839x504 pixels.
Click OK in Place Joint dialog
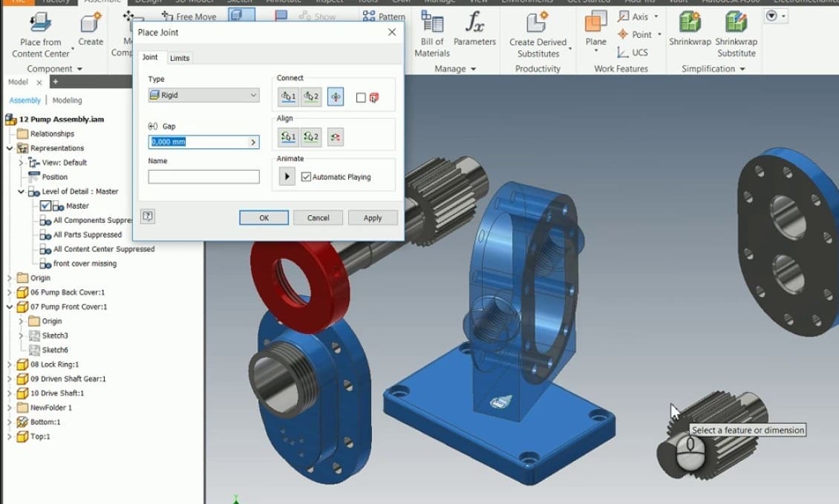pos(264,217)
